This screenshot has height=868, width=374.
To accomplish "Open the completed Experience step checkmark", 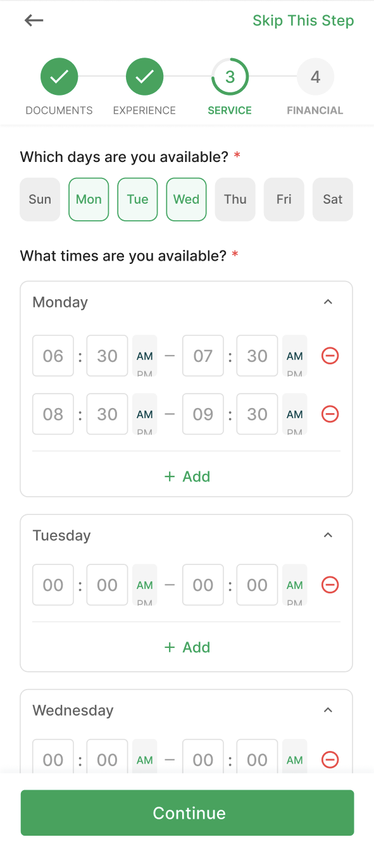I will (144, 77).
